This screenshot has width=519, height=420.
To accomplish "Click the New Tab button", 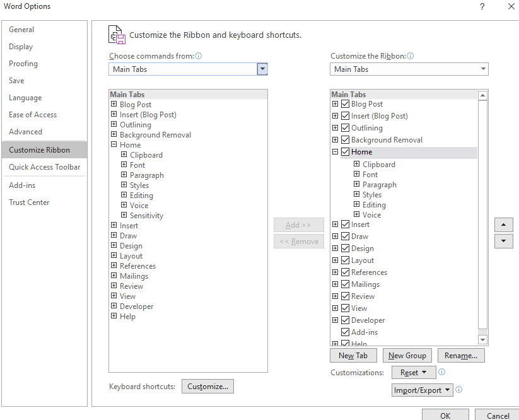I will [353, 356].
